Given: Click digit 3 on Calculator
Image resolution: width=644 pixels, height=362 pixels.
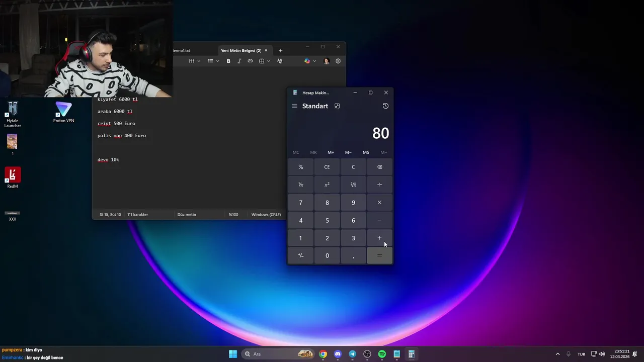Looking at the screenshot, I should click(353, 238).
